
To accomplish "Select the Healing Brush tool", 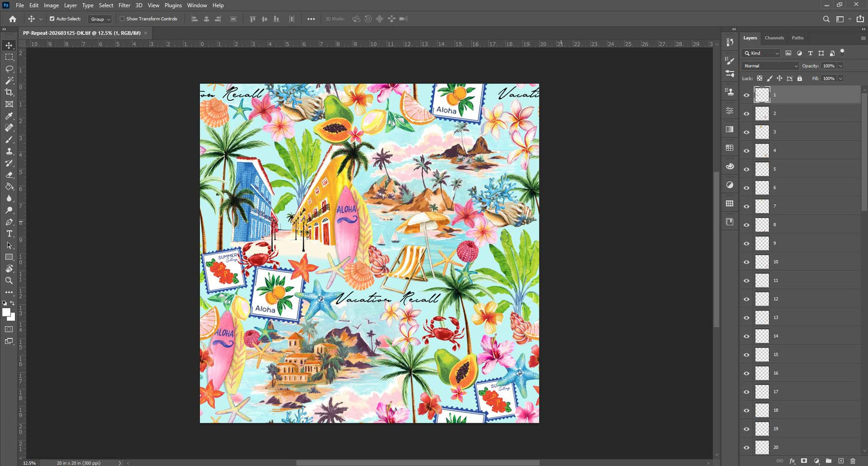I will coord(9,127).
